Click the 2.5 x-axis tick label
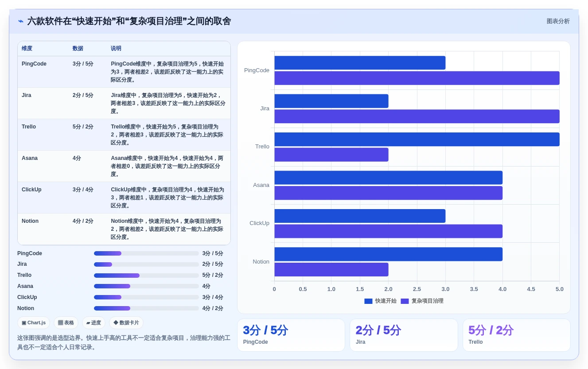This screenshot has width=588, height=369. [417, 289]
